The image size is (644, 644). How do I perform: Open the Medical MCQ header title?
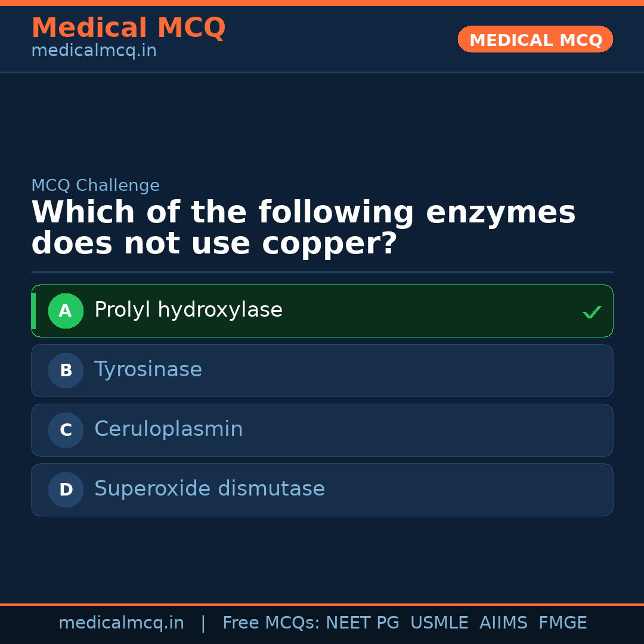tap(128, 28)
